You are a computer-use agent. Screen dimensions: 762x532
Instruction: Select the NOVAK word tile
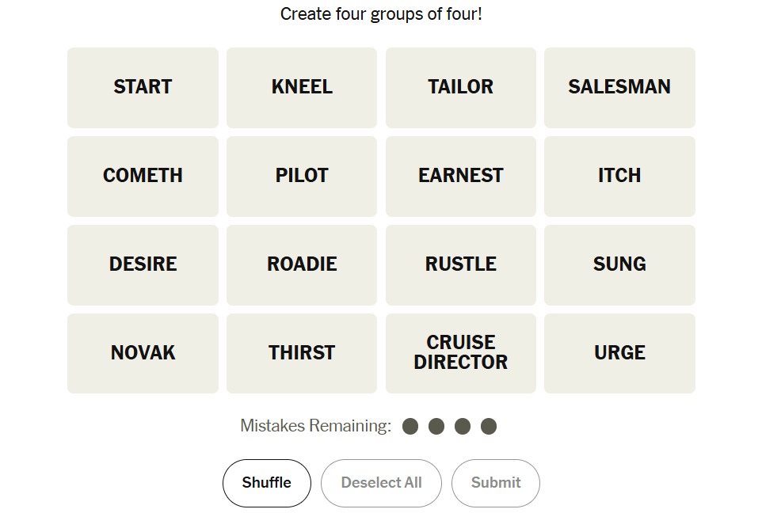click(143, 353)
